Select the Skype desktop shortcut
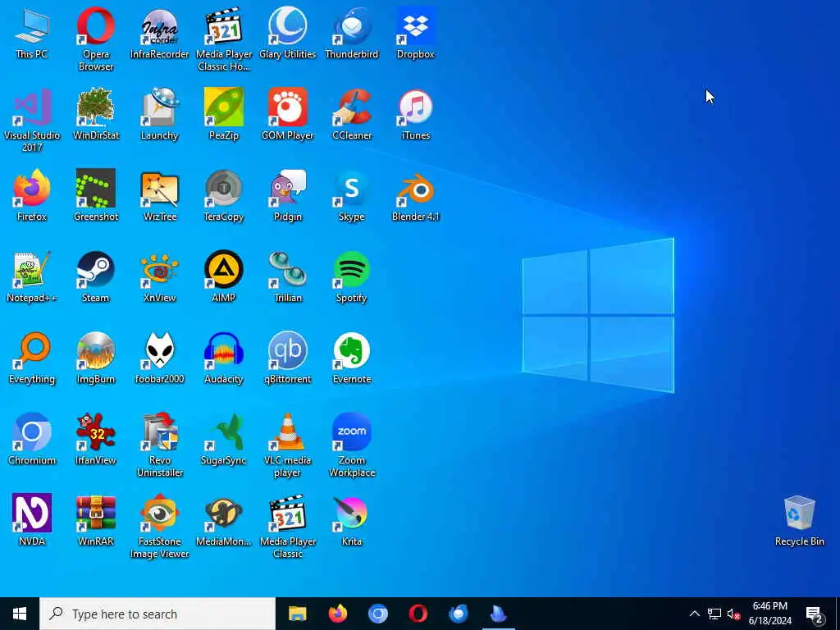 point(351,195)
